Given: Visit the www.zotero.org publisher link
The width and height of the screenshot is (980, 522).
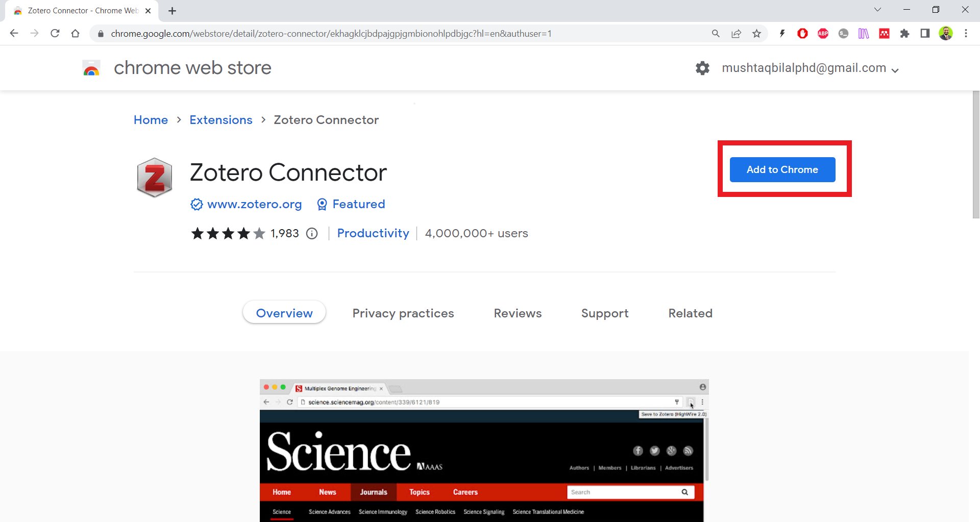Looking at the screenshot, I should [x=254, y=204].
